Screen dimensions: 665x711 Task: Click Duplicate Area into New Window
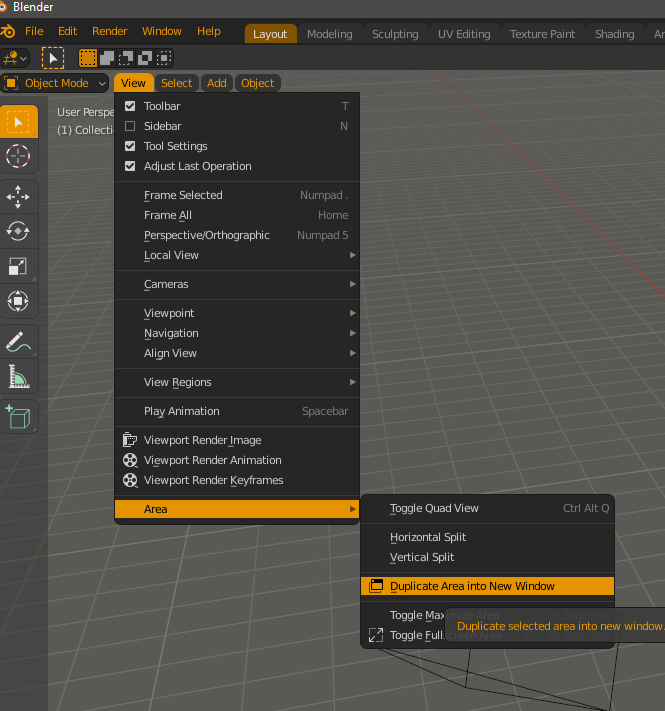[x=488, y=586]
